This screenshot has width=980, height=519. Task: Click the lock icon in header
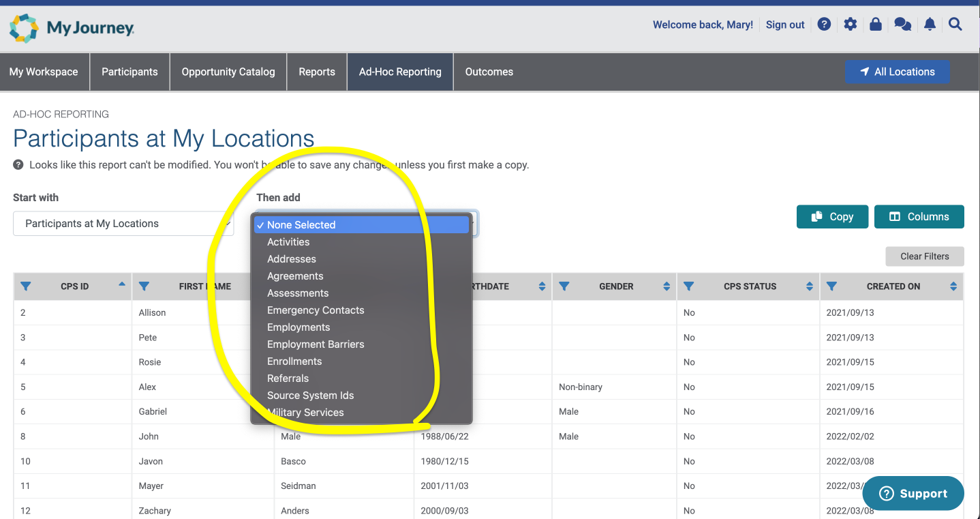tap(876, 25)
